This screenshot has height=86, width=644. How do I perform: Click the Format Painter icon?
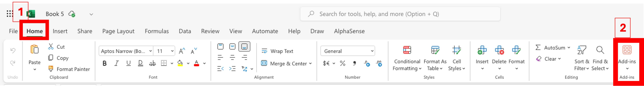click(x=51, y=69)
